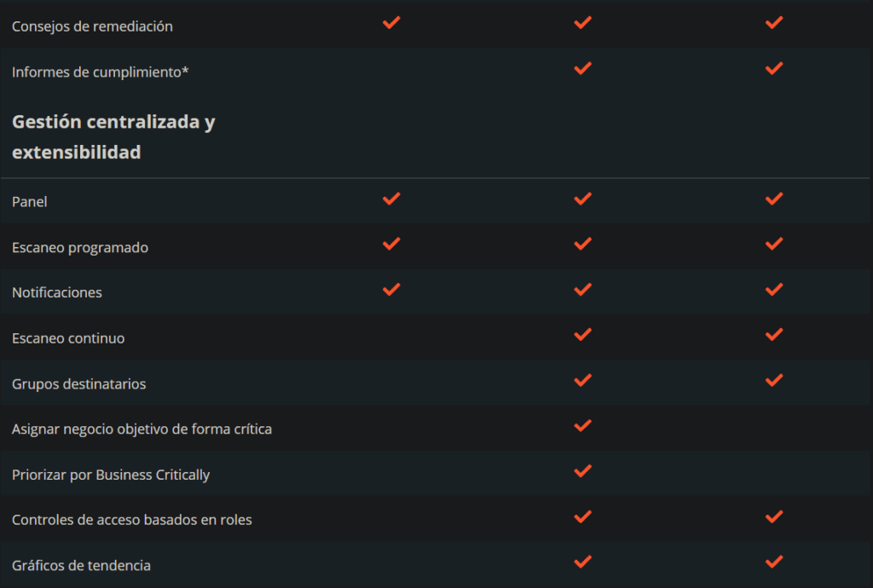Click last-column checkmark in Grupos destinatarios row
873x588 pixels.
click(x=774, y=380)
